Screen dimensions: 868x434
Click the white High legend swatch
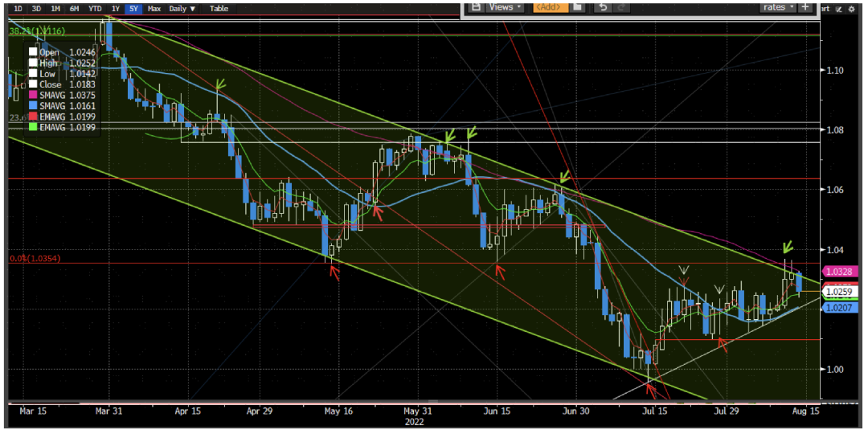pos(33,63)
